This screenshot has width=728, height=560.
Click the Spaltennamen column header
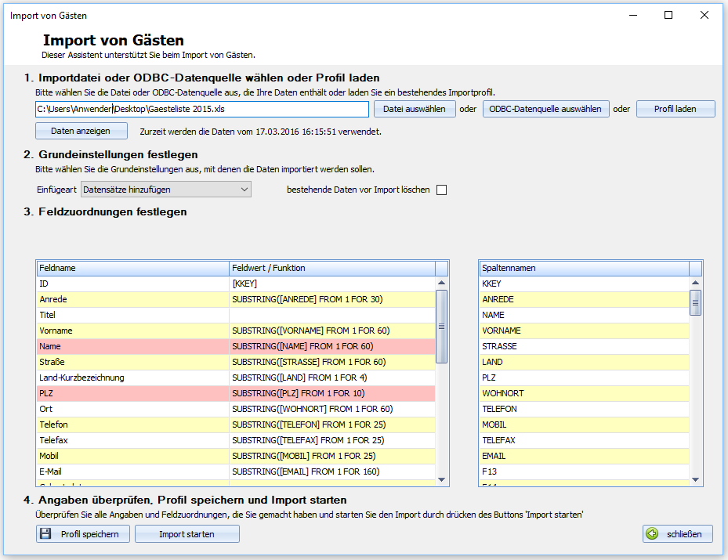tap(584, 268)
